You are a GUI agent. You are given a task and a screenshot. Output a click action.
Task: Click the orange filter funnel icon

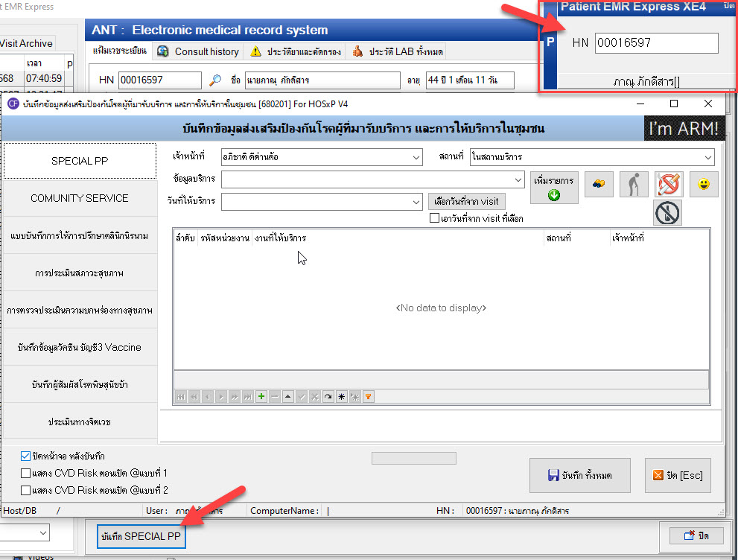(368, 397)
